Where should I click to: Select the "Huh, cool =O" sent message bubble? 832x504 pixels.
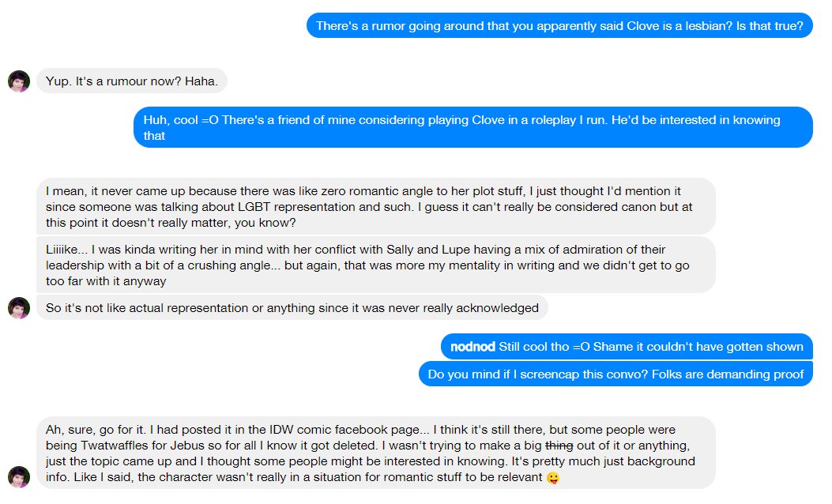[x=472, y=127]
